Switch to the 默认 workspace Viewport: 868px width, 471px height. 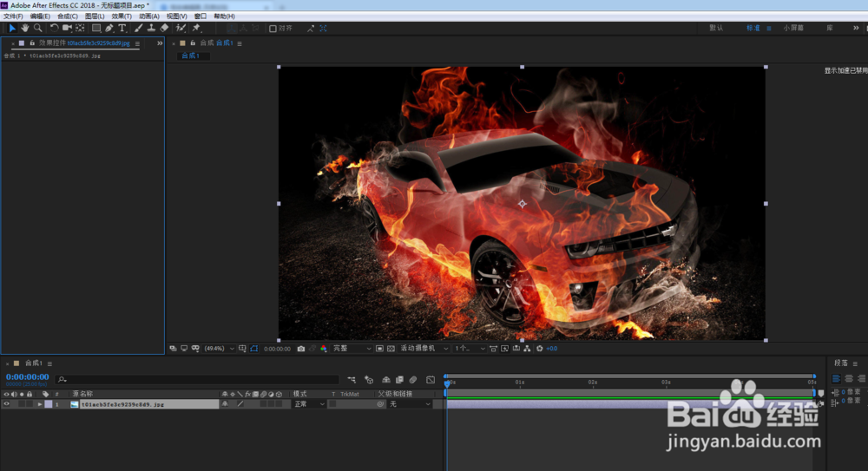[x=716, y=28]
